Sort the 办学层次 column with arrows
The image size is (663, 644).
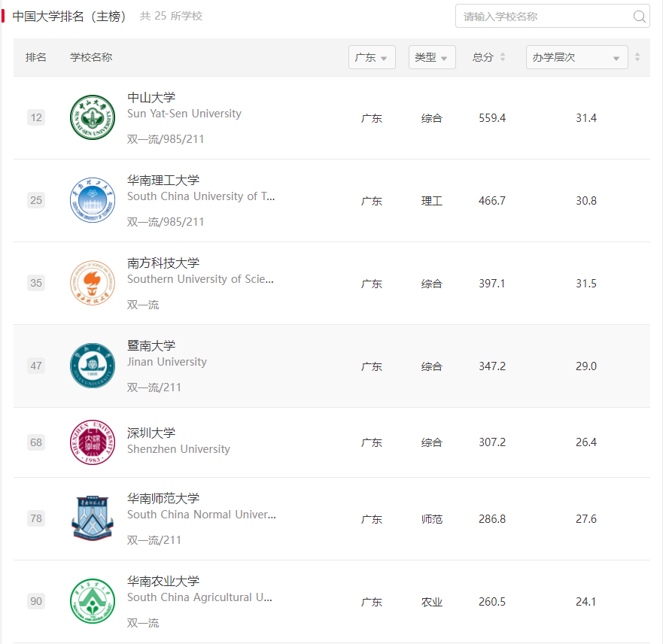(x=637, y=57)
